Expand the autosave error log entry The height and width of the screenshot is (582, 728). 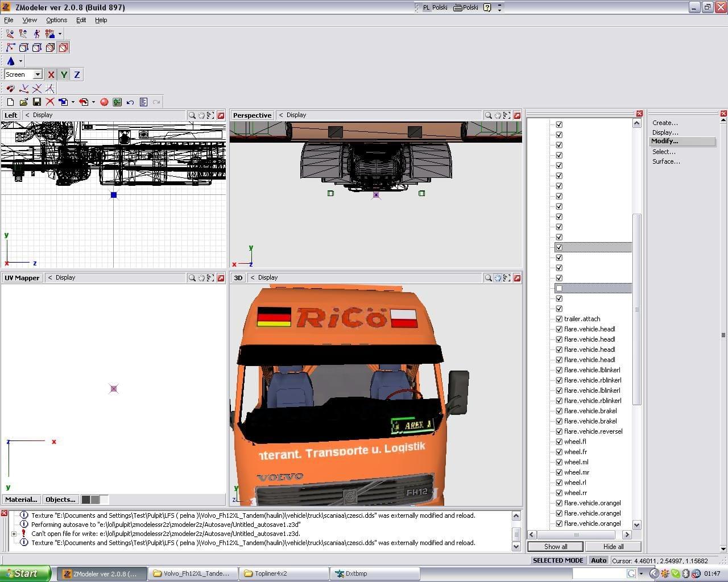pyautogui.click(x=14, y=534)
